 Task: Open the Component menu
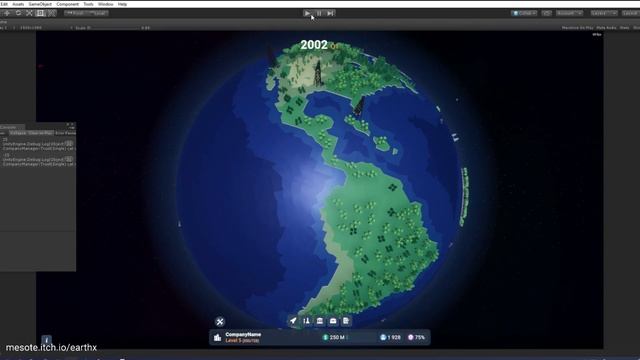(x=67, y=4)
